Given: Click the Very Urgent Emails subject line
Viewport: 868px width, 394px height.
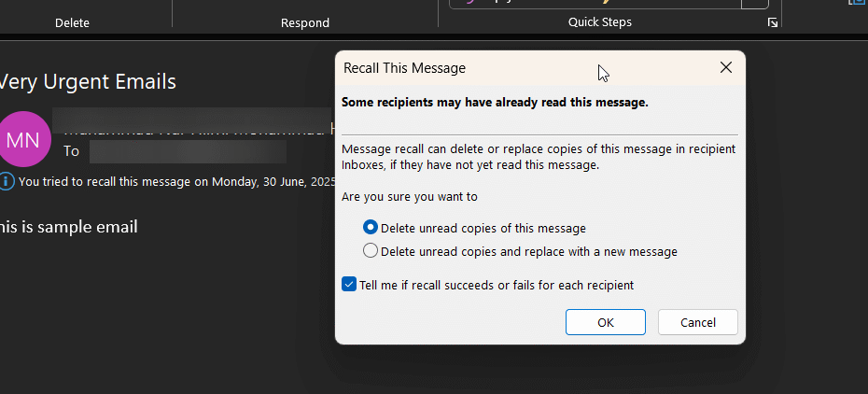Looking at the screenshot, I should (x=88, y=82).
